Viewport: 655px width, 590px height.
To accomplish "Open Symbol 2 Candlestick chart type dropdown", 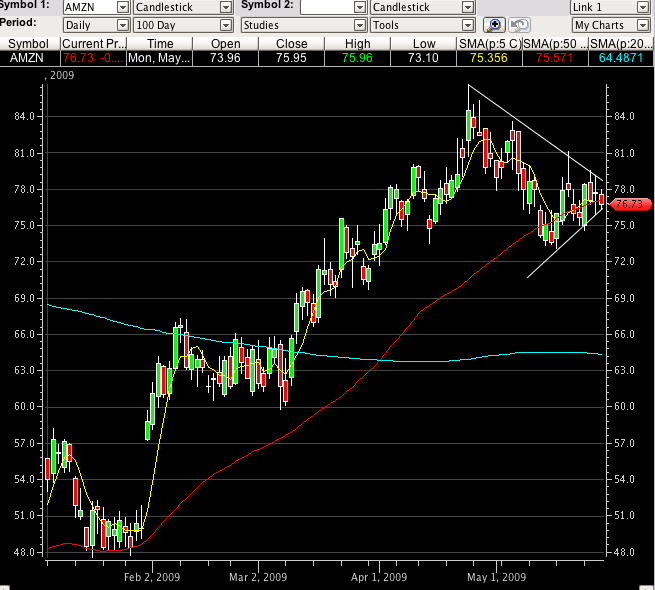I will [x=422, y=7].
